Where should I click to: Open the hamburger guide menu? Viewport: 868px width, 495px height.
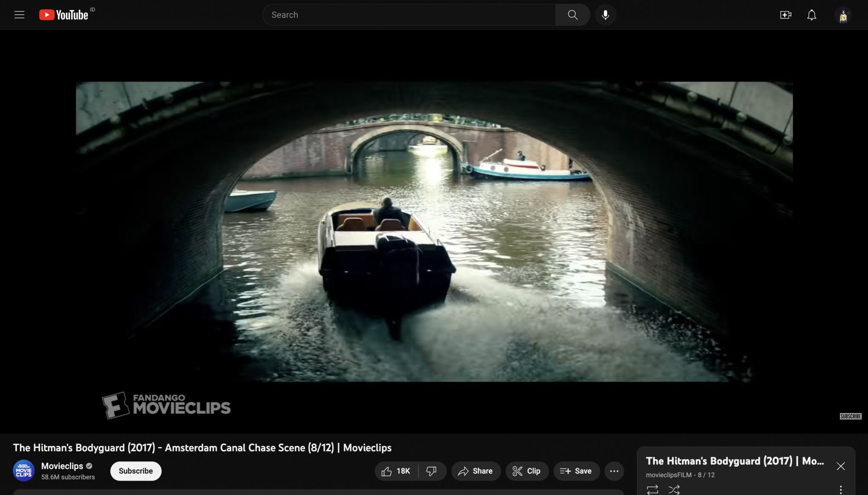click(x=19, y=15)
